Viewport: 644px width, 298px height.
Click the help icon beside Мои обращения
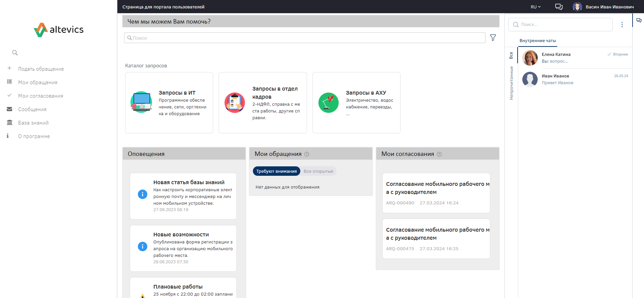coord(307,154)
